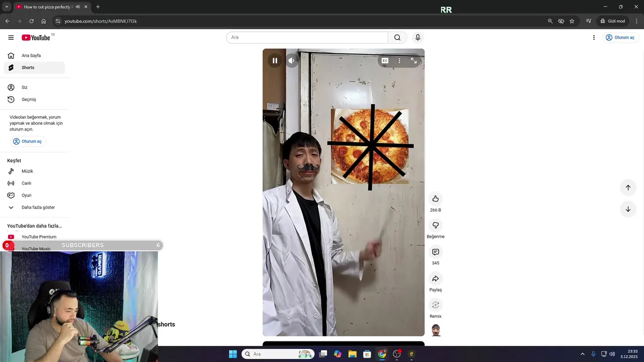Open system tray volume icon
The image size is (644, 362).
[x=612, y=354]
